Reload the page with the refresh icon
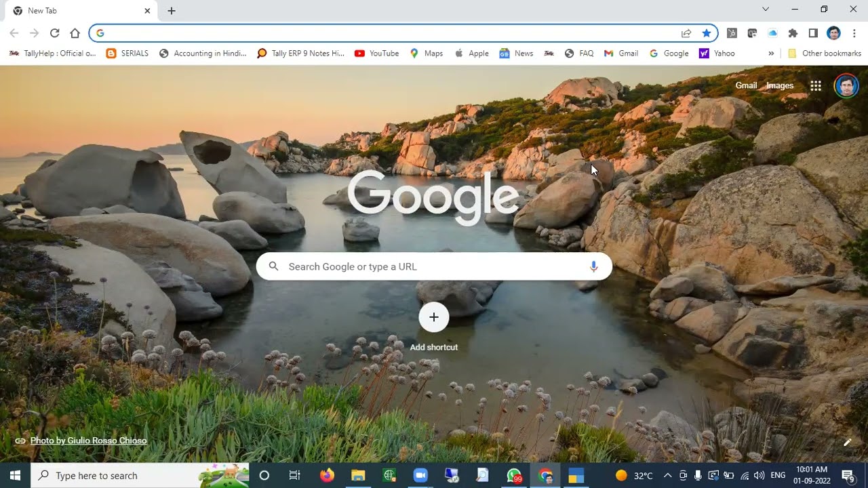This screenshot has width=868, height=488. (x=54, y=33)
